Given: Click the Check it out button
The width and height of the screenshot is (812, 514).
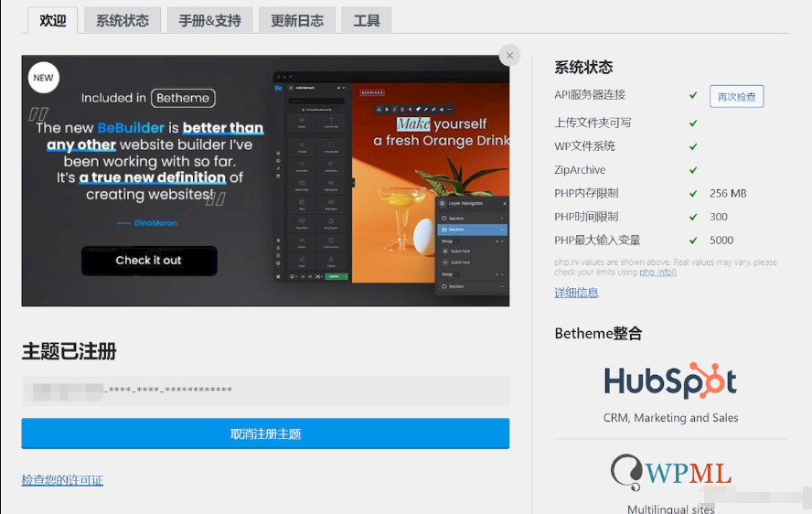Looking at the screenshot, I should pos(149,260).
